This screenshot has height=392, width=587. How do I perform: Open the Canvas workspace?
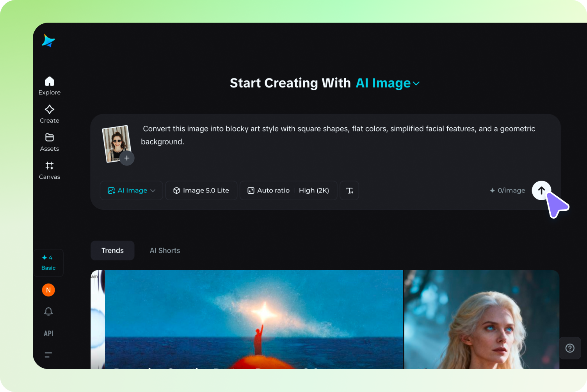49,169
